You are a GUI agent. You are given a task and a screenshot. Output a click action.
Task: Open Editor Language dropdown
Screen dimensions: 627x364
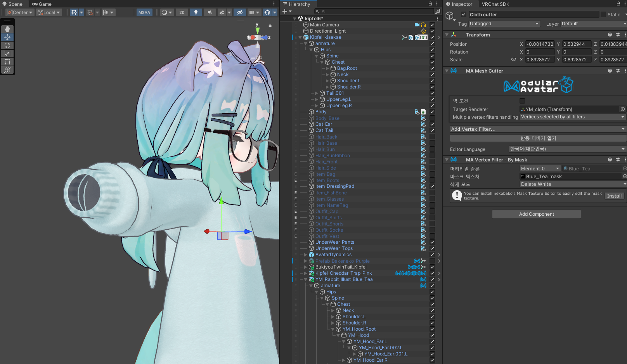567,149
